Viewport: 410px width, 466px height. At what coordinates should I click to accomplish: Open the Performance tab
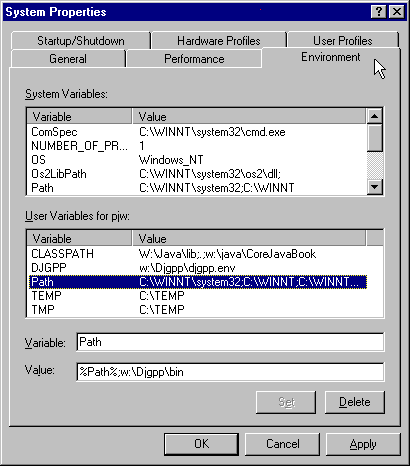(194, 59)
